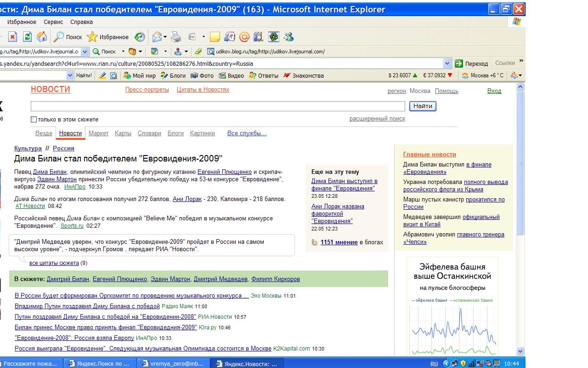Open 'Ани Лорак названа фавориткой' related link

(338, 214)
